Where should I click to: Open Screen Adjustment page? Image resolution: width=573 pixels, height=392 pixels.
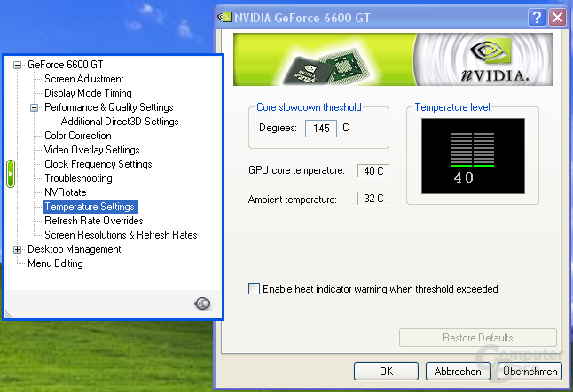tap(84, 79)
